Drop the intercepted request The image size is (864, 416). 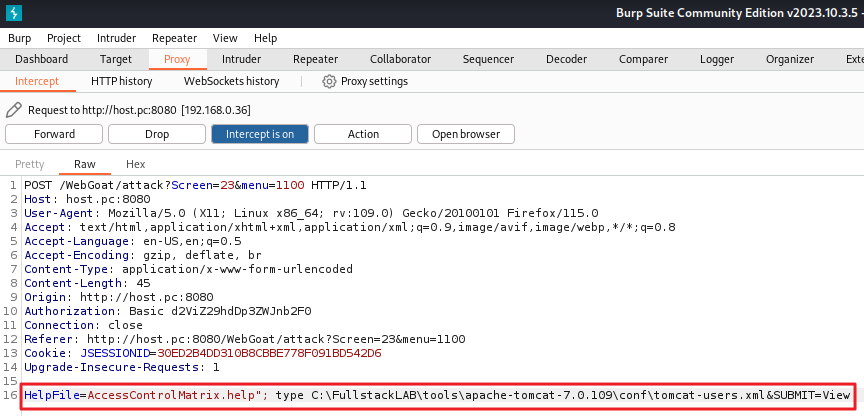[157, 134]
